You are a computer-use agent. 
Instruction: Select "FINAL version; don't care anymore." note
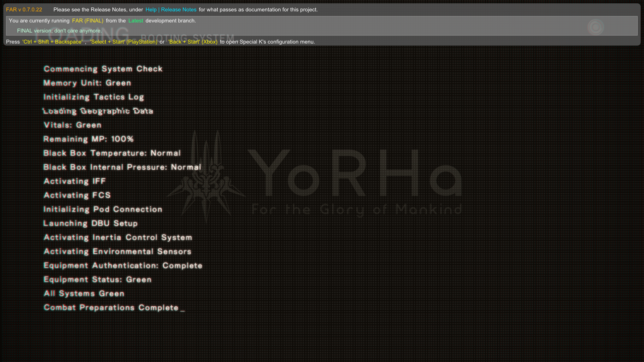pyautogui.click(x=59, y=31)
